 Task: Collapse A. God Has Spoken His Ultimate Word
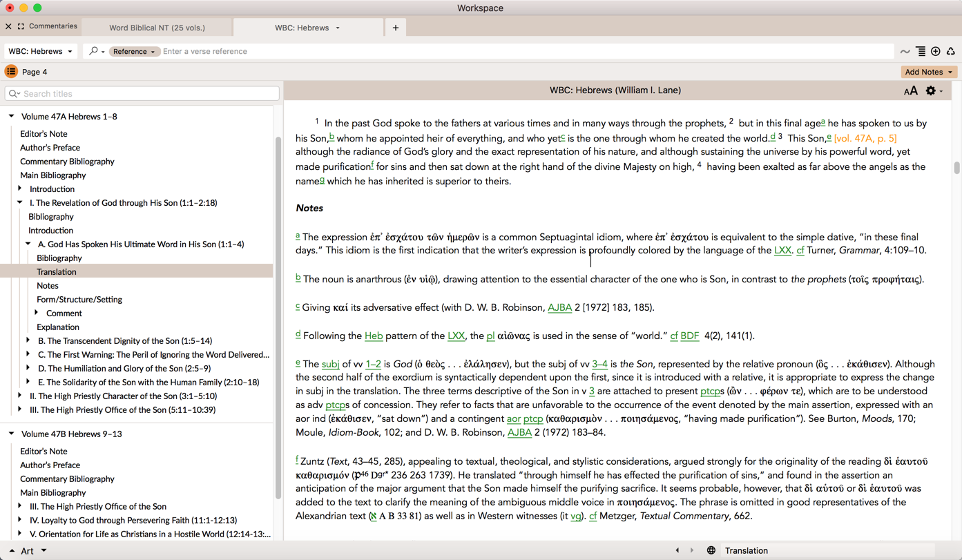pyautogui.click(x=28, y=244)
